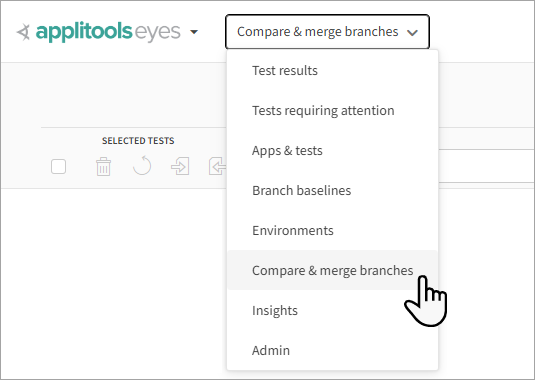Click the delete trash can icon

tap(103, 166)
